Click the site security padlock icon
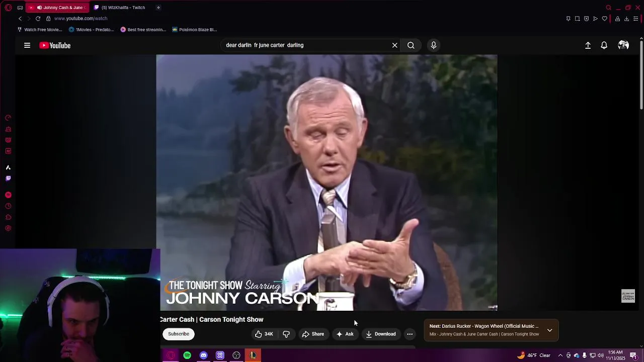The height and width of the screenshot is (362, 644). (x=48, y=19)
